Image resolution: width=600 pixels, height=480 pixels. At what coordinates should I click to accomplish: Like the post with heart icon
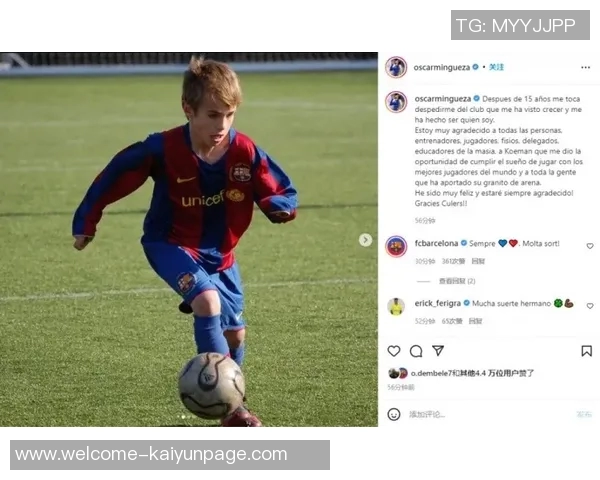point(394,351)
